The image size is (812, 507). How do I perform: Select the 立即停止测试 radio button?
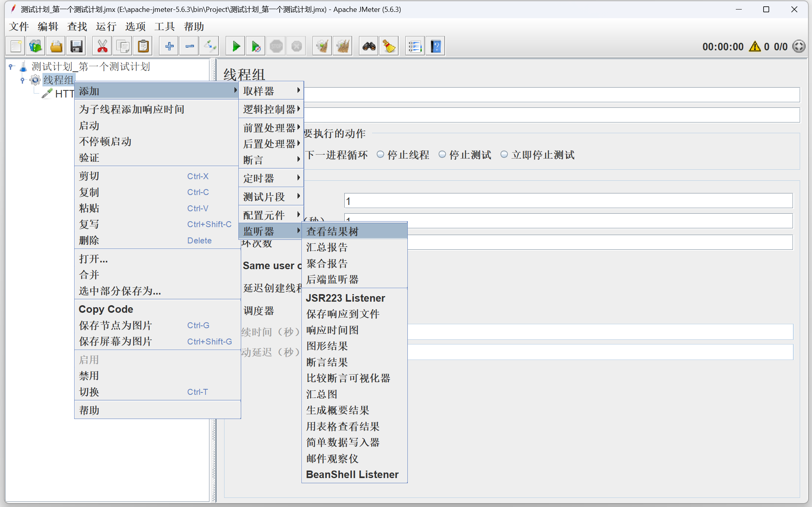[504, 155]
